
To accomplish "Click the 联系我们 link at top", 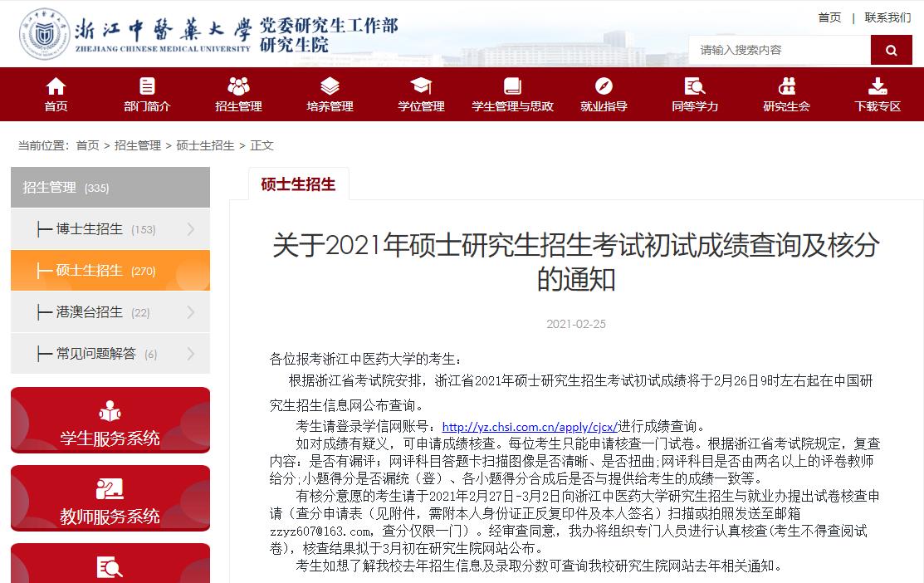I will point(887,17).
